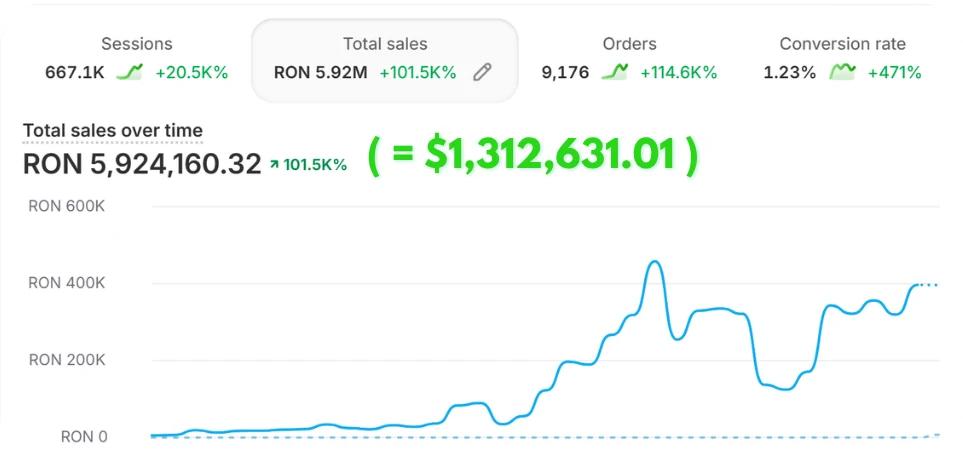Click the RON 0 axis label

pyautogui.click(x=84, y=437)
